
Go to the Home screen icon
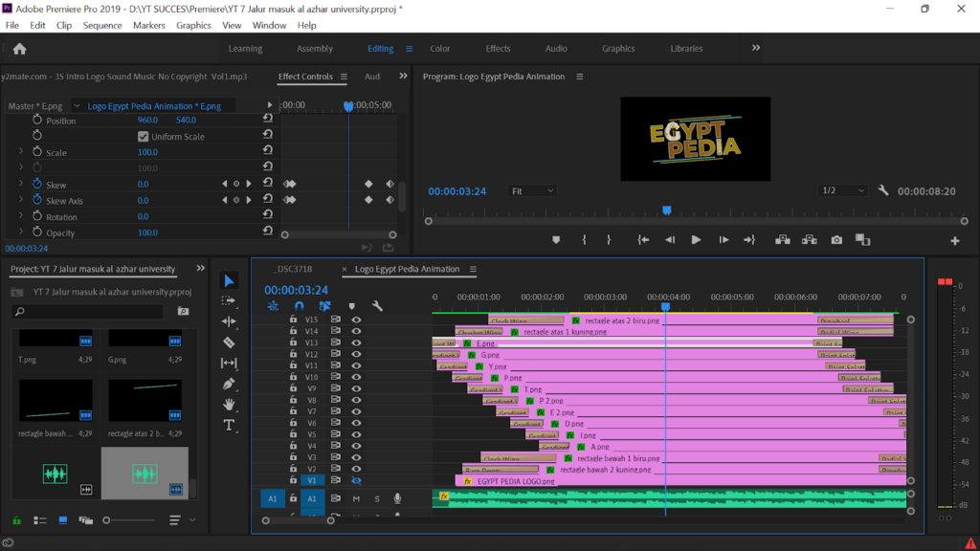[x=19, y=49]
